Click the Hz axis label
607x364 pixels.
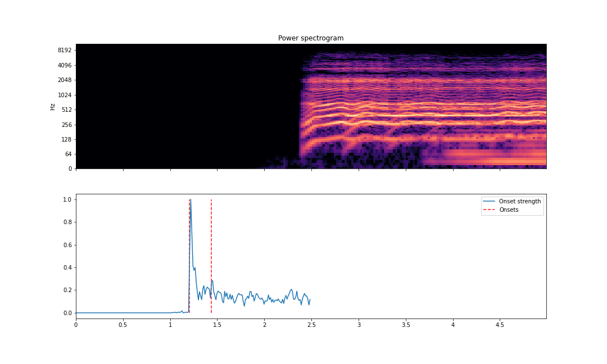pos(53,106)
